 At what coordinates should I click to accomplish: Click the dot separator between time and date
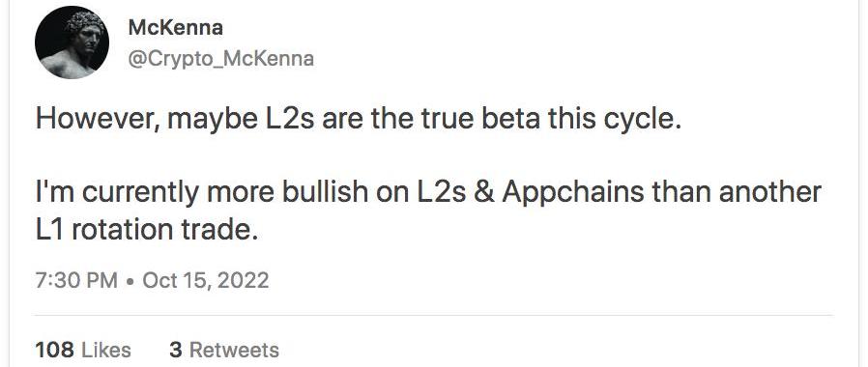(x=130, y=281)
